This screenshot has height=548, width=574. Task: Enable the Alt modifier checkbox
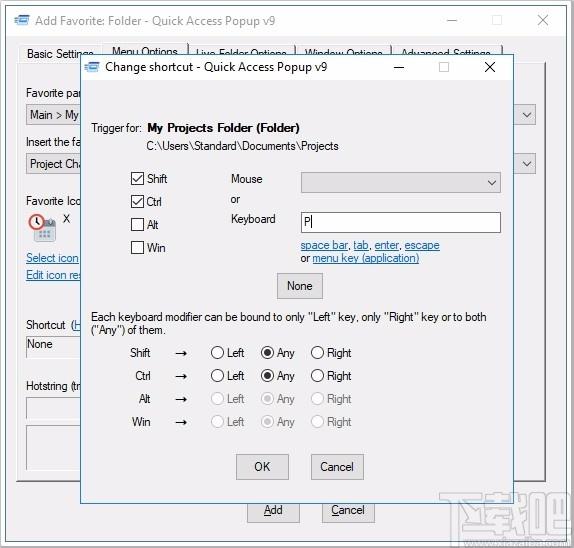137,224
